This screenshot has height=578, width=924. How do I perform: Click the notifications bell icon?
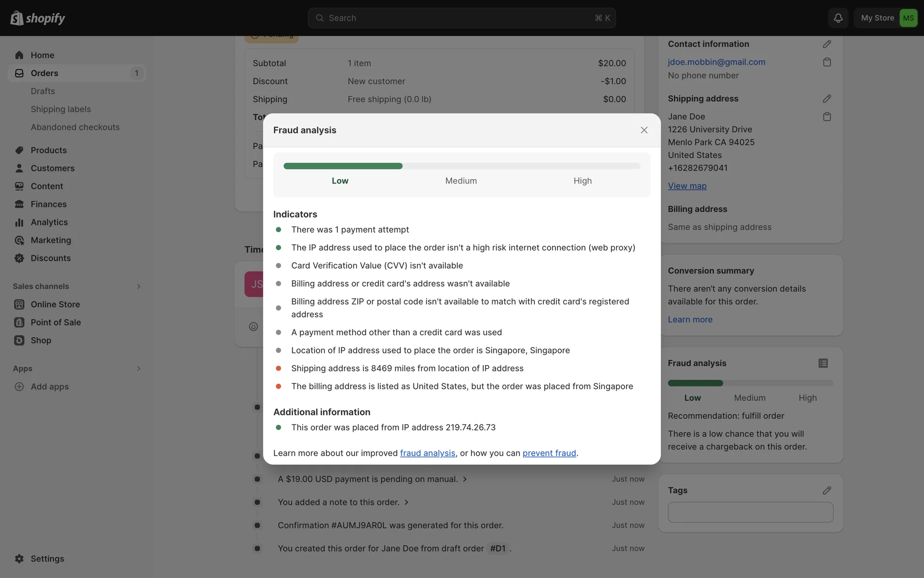[x=838, y=18]
